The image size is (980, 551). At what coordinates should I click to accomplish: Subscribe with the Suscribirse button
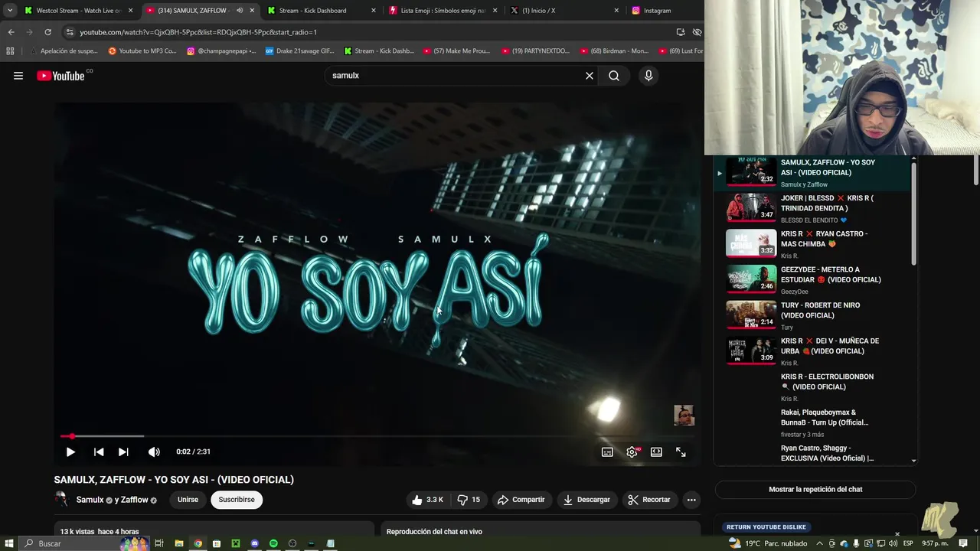237,500
